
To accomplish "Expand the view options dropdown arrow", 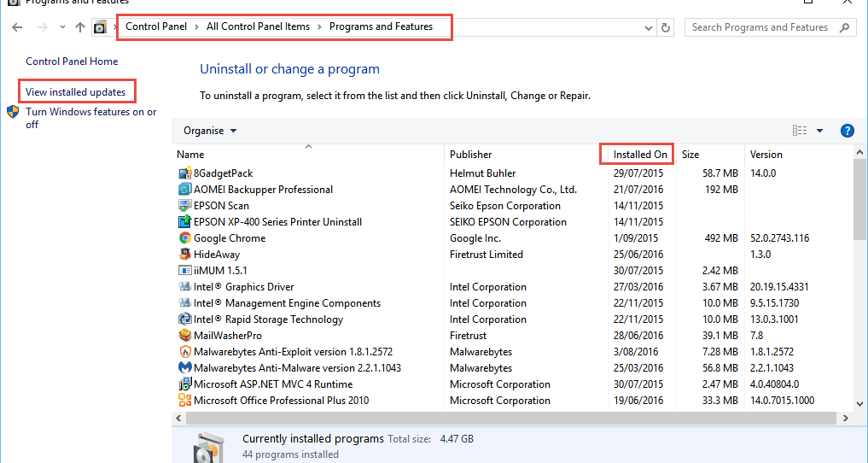I will [x=820, y=131].
